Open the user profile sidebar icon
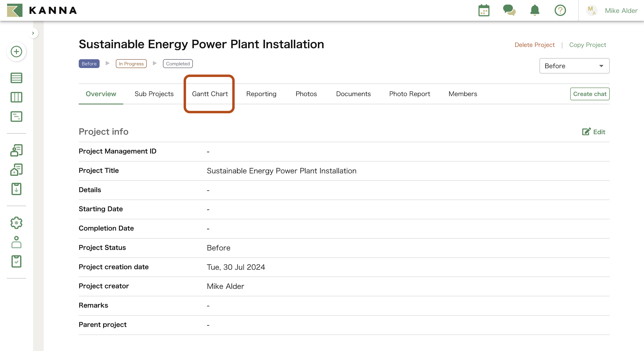Image resolution: width=644 pixels, height=351 pixels. (16, 242)
